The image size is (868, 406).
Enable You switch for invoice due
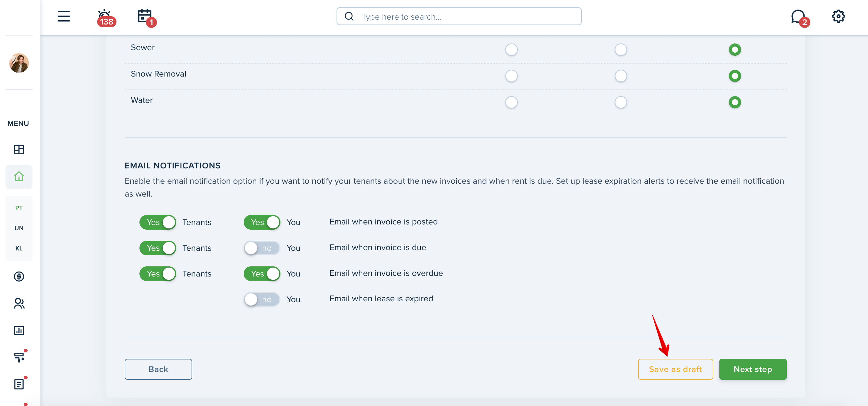(x=262, y=248)
